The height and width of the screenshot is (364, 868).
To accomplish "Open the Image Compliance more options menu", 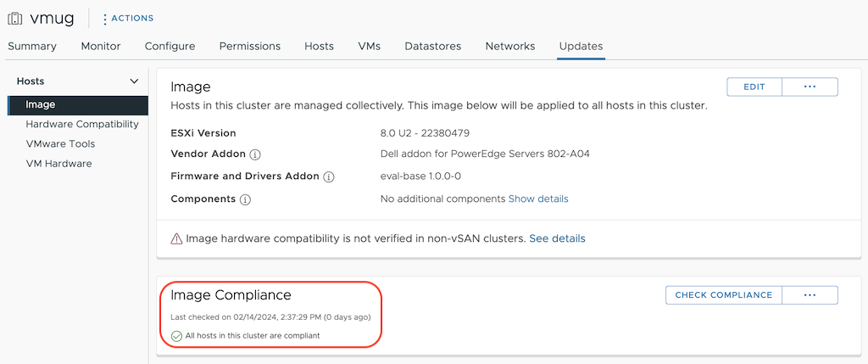I will [x=810, y=295].
